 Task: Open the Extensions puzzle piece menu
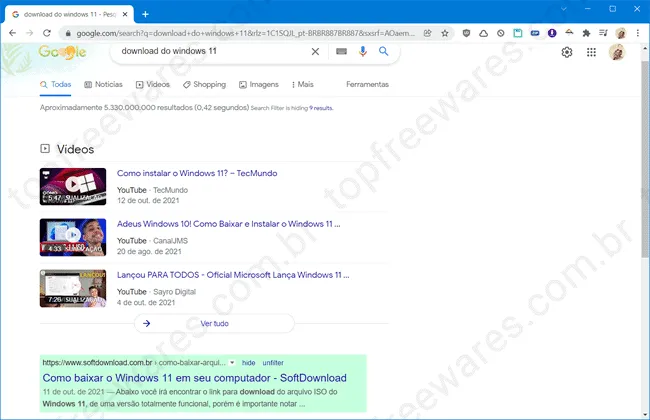[586, 33]
